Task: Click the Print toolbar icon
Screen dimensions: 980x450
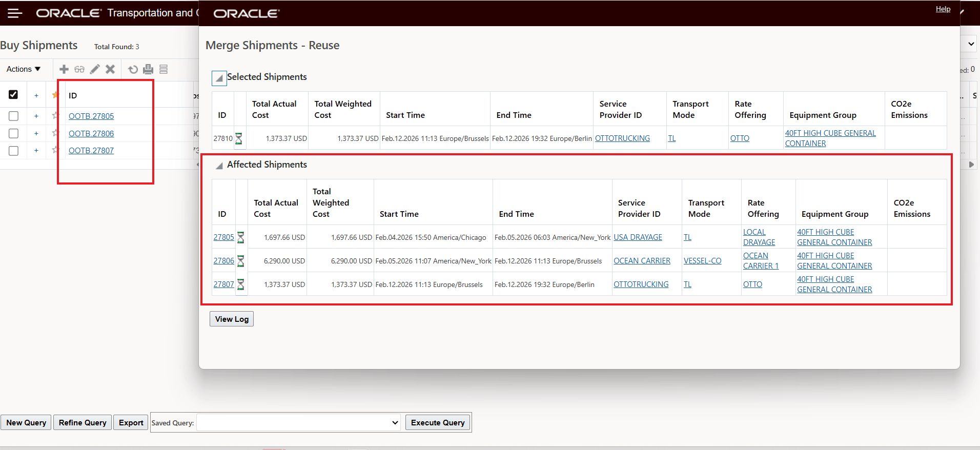Action: pyautogui.click(x=148, y=69)
